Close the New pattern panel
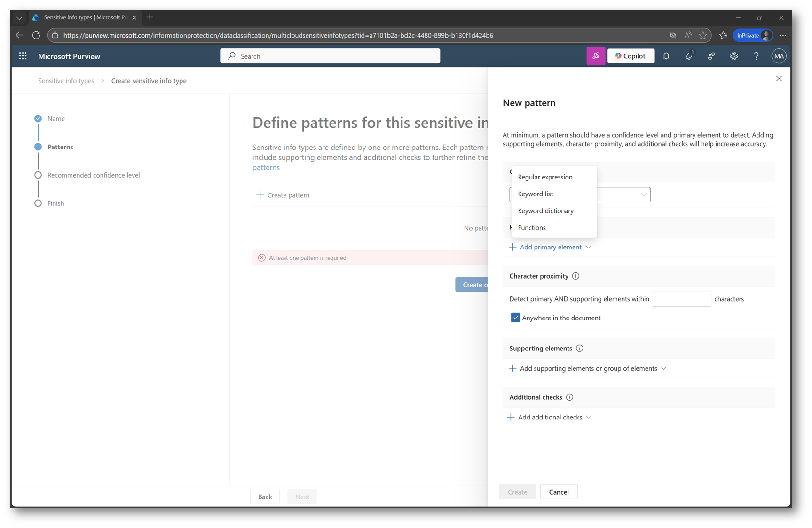This screenshot has height=528, width=812. click(779, 78)
